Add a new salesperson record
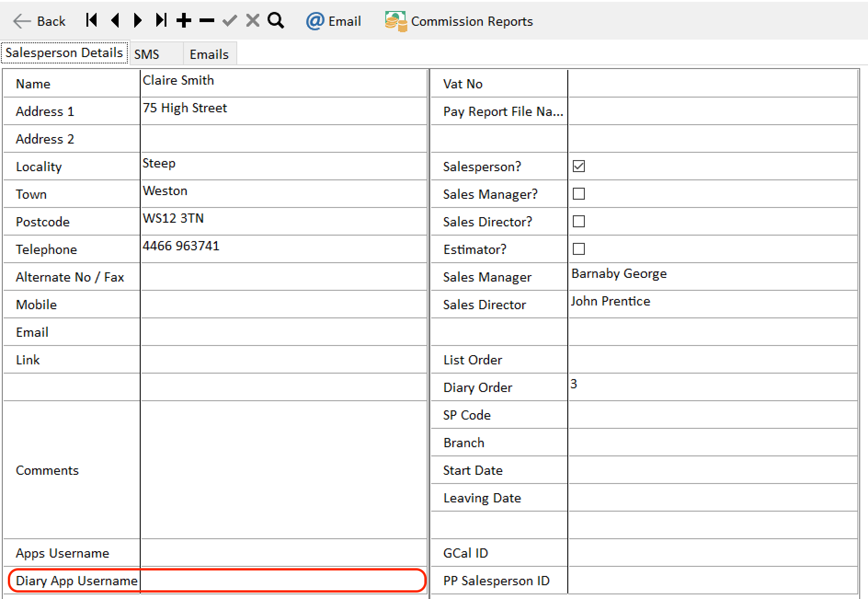The width and height of the screenshot is (868, 599). click(184, 21)
